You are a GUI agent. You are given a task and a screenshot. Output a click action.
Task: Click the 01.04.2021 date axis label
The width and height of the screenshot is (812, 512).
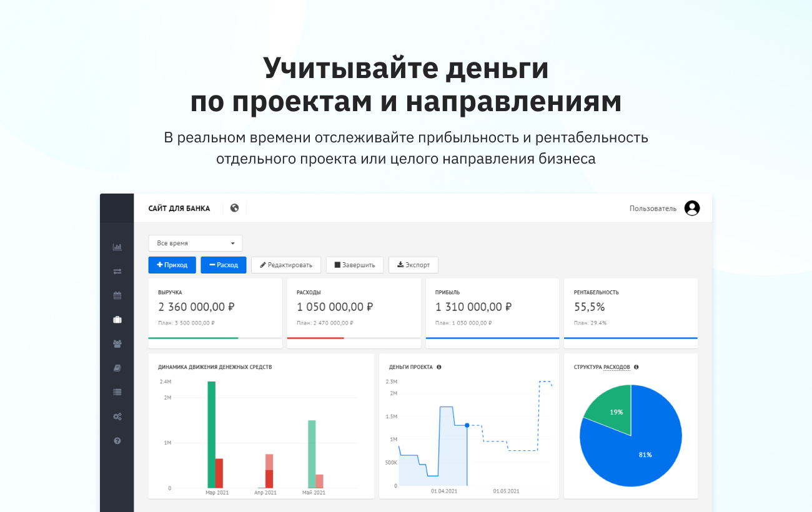[x=444, y=491]
